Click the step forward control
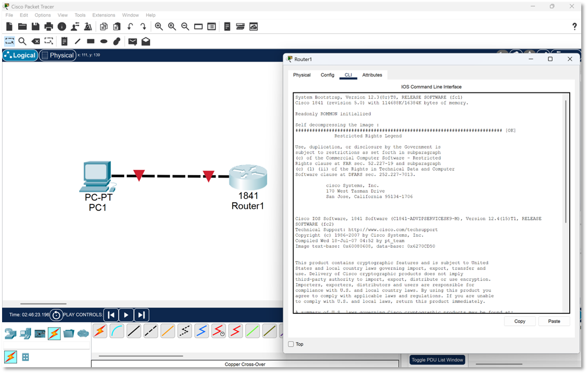The width and height of the screenshot is (588, 374). pos(141,314)
